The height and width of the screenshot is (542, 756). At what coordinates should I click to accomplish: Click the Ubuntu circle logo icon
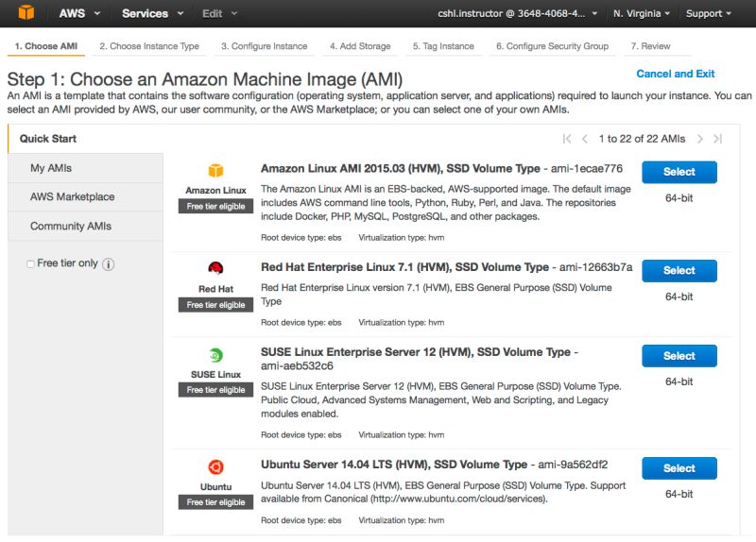[x=215, y=466]
